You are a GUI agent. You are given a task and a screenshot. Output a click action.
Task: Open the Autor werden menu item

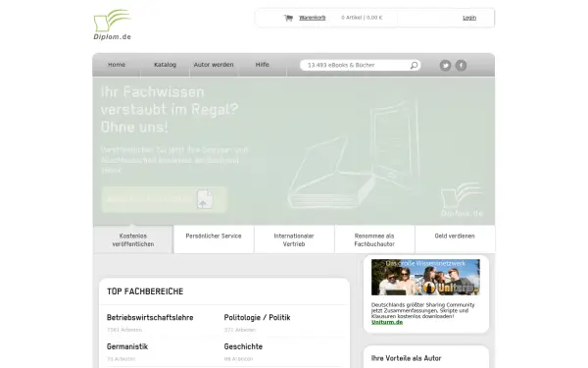tap(214, 65)
